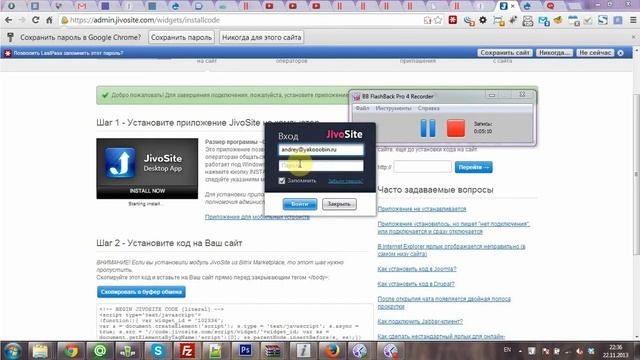Launch FileZilla from the taskbar
Image resolution: width=640 pixels, height=360 pixels.
187,351
